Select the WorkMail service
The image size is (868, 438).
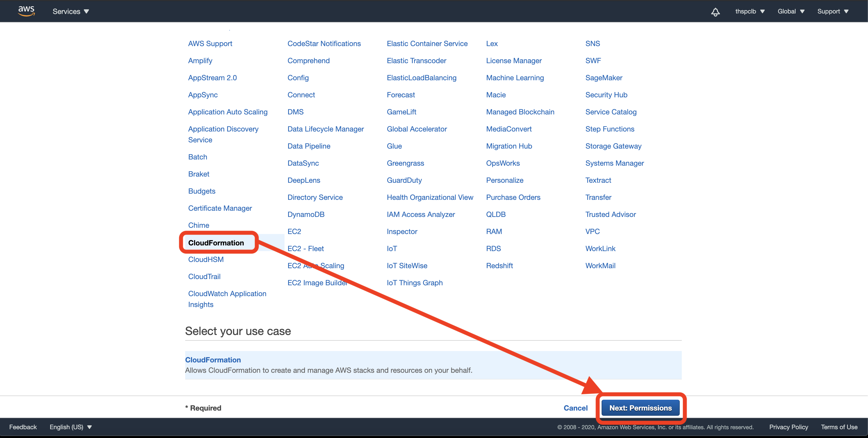[x=601, y=266]
